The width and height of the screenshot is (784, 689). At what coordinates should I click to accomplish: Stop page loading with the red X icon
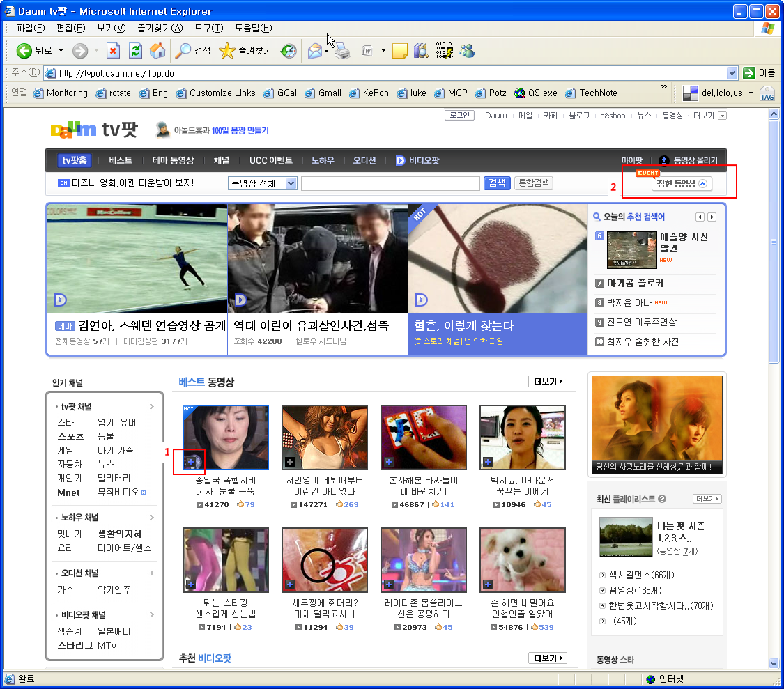click(x=114, y=50)
